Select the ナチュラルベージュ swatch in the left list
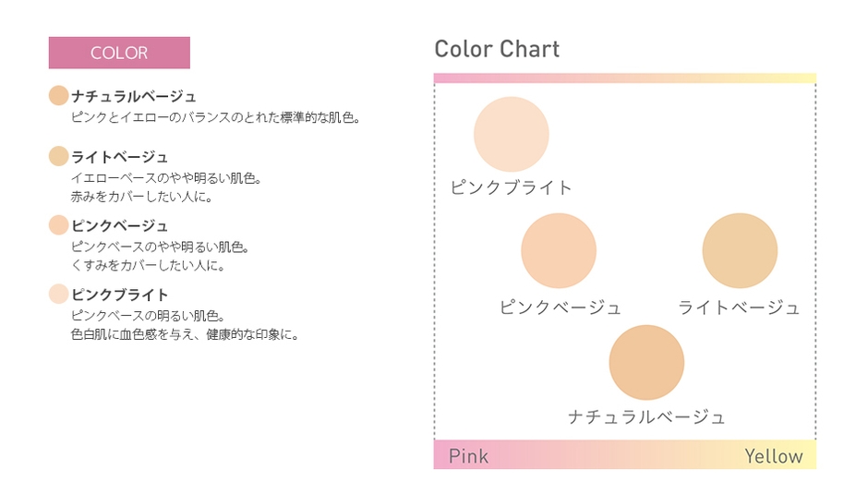This screenshot has width=868, height=494. pyautogui.click(x=58, y=95)
